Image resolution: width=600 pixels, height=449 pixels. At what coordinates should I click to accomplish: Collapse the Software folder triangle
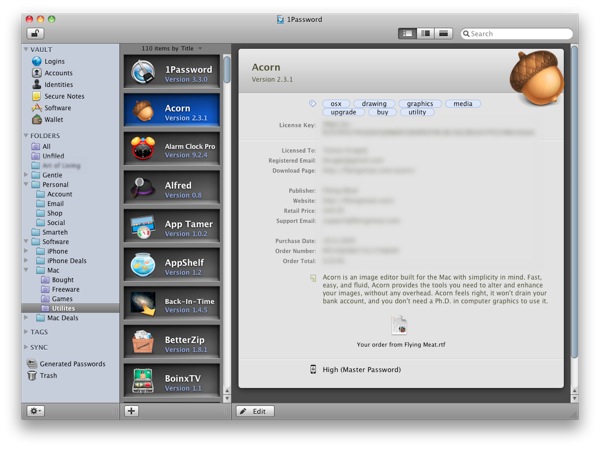(x=26, y=241)
